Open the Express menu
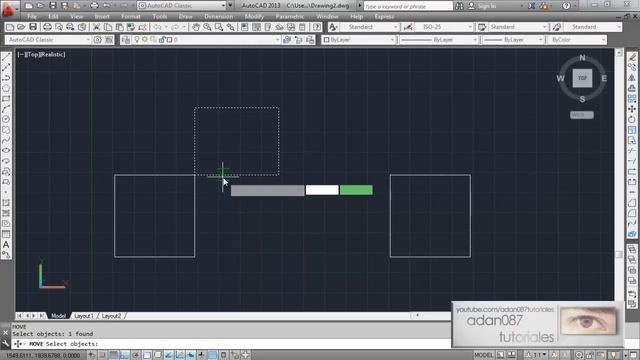This screenshot has width=640, height=360. coord(384,16)
